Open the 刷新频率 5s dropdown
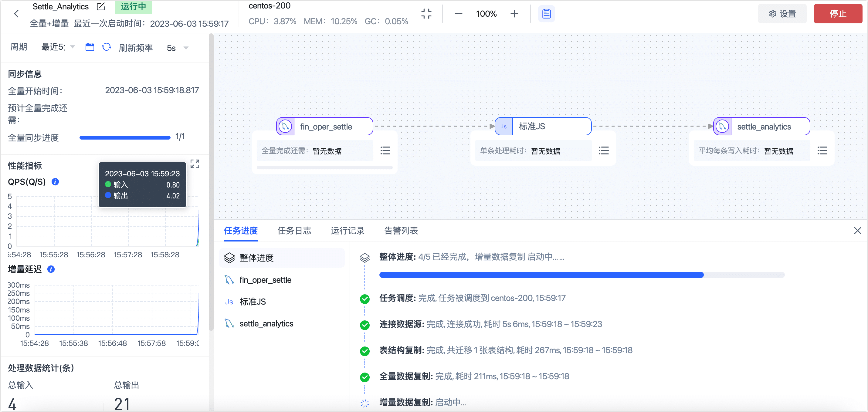 177,48
